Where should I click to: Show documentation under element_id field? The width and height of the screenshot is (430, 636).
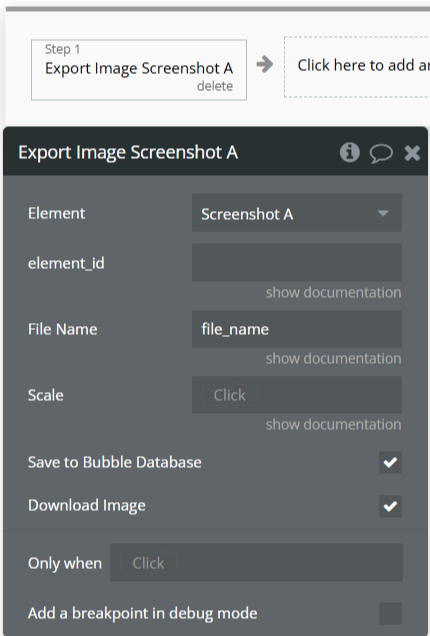(333, 292)
